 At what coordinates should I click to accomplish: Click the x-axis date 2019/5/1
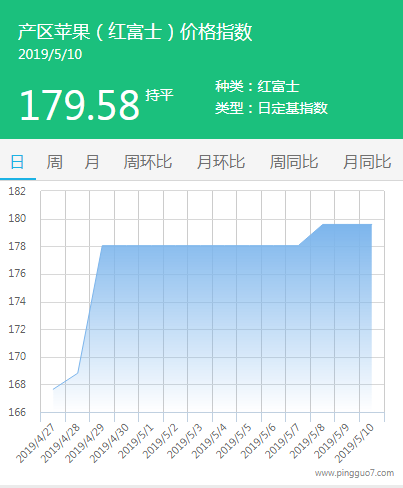pyautogui.click(x=135, y=442)
